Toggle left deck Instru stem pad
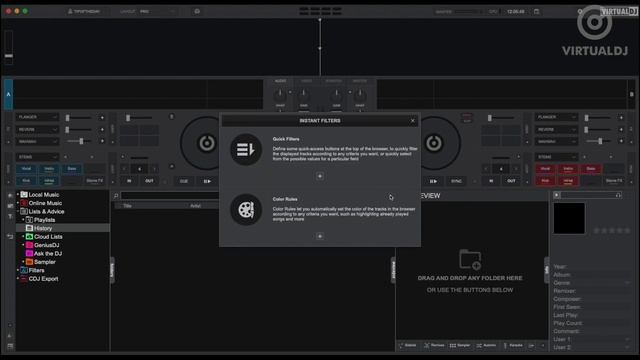640x360 pixels. click(x=49, y=169)
